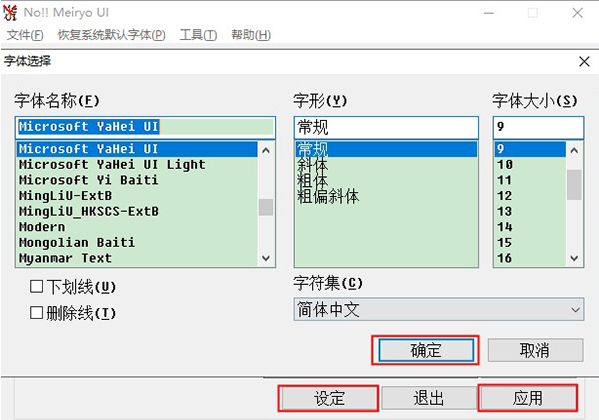This screenshot has width=599, height=420.
Task: Enable the 下划线 underline checkbox
Action: [36, 286]
